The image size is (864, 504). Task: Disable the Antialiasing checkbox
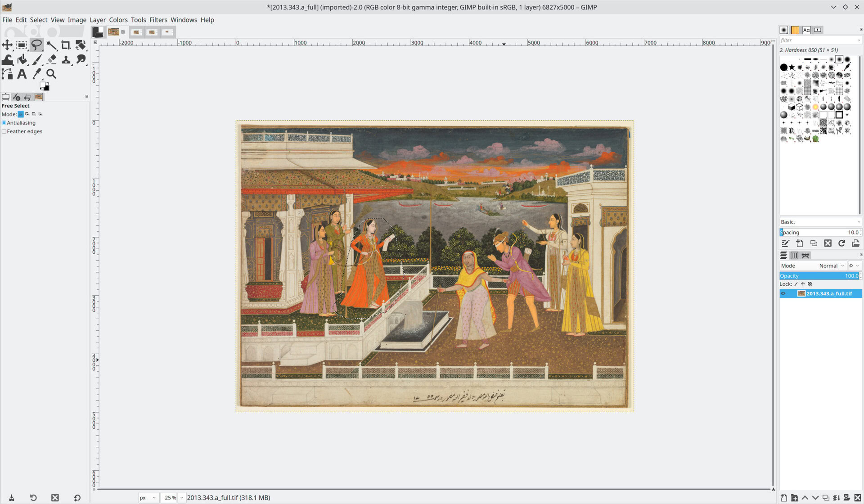pos(4,123)
